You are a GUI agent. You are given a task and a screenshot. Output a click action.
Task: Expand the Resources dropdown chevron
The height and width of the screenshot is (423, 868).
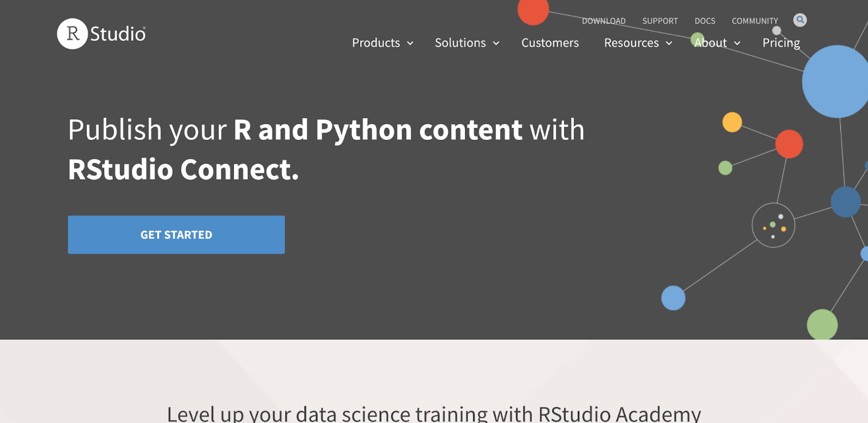pos(669,43)
